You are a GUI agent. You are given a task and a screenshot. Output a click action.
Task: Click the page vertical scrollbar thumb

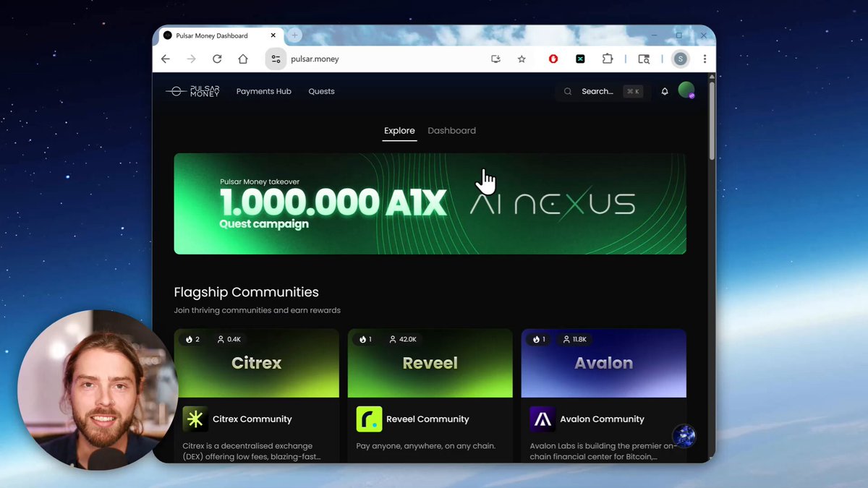[x=712, y=121]
